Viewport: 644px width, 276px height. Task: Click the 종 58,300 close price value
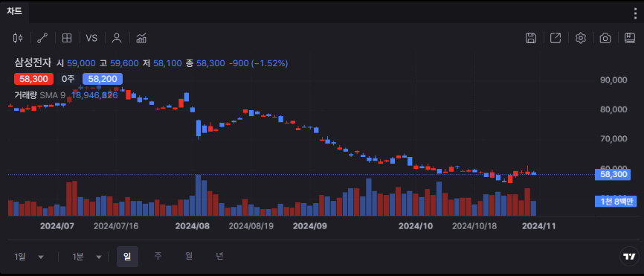[x=205, y=63]
